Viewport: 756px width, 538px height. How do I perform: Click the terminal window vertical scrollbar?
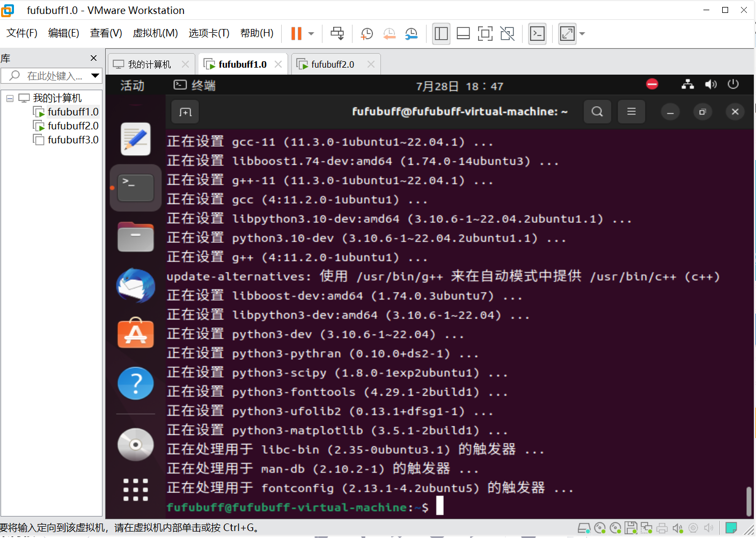tap(748, 500)
